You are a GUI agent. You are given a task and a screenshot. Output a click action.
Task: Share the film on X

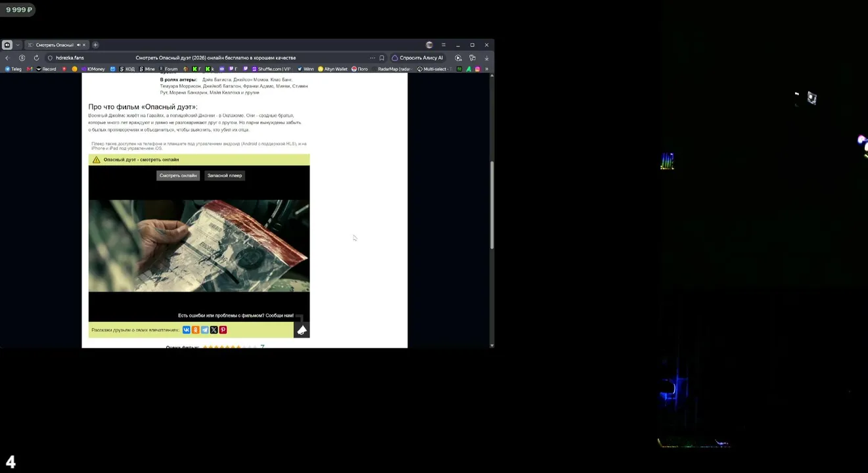coord(214,330)
